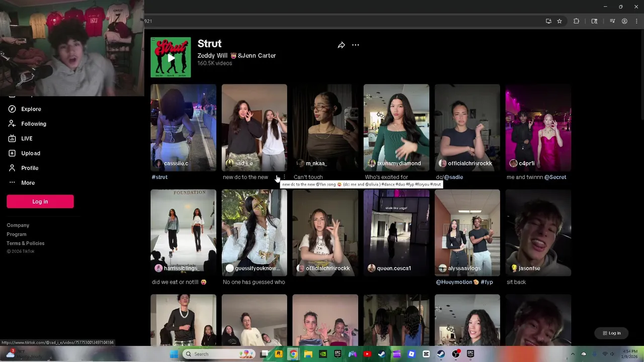The image size is (644, 362).
Task: Open the video by txunamydiamond
Action: pyautogui.click(x=396, y=128)
